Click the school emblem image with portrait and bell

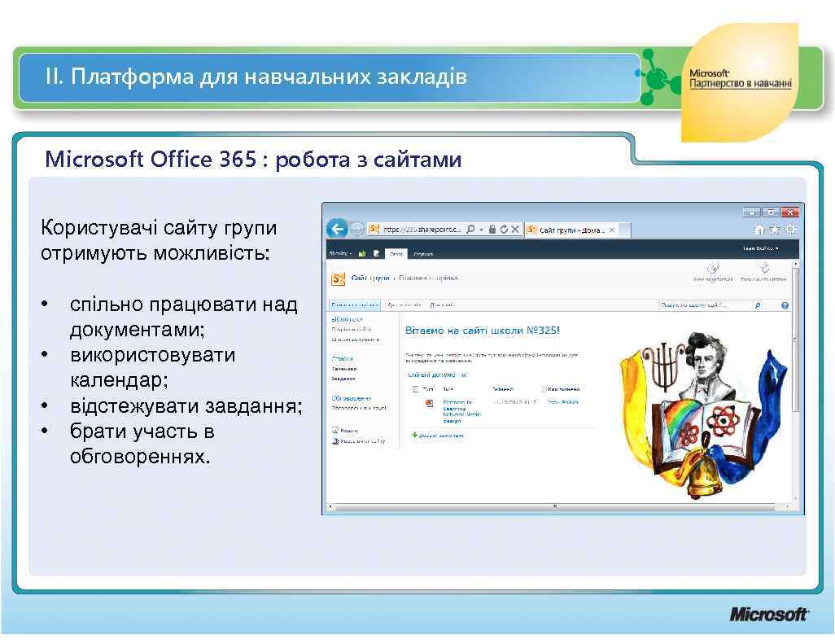click(703, 417)
